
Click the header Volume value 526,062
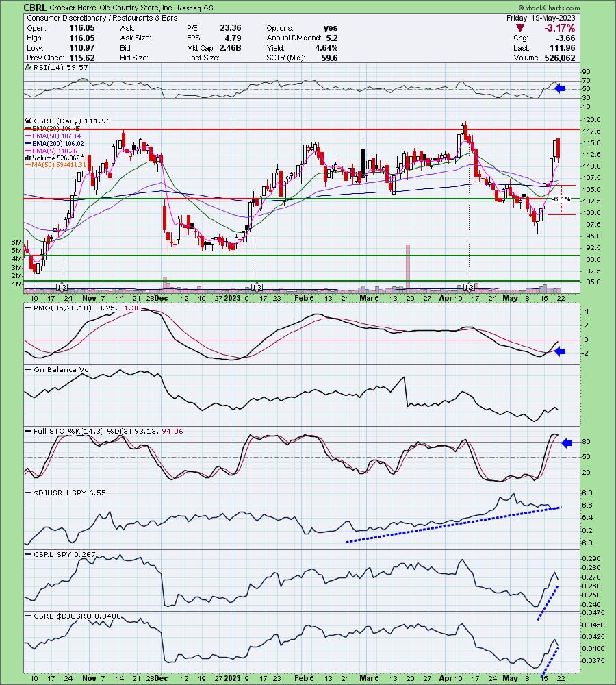(x=560, y=58)
